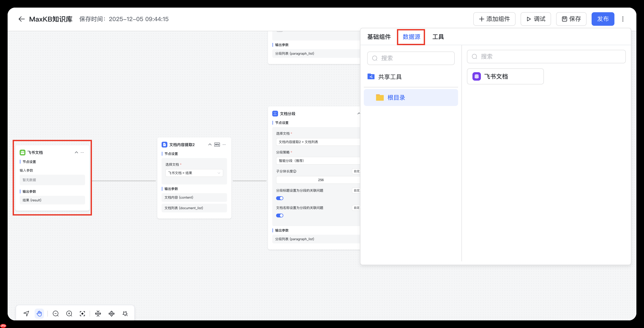The width and height of the screenshot is (644, 328).
Task: Switch to the 基础组件 tab
Action: click(x=379, y=37)
